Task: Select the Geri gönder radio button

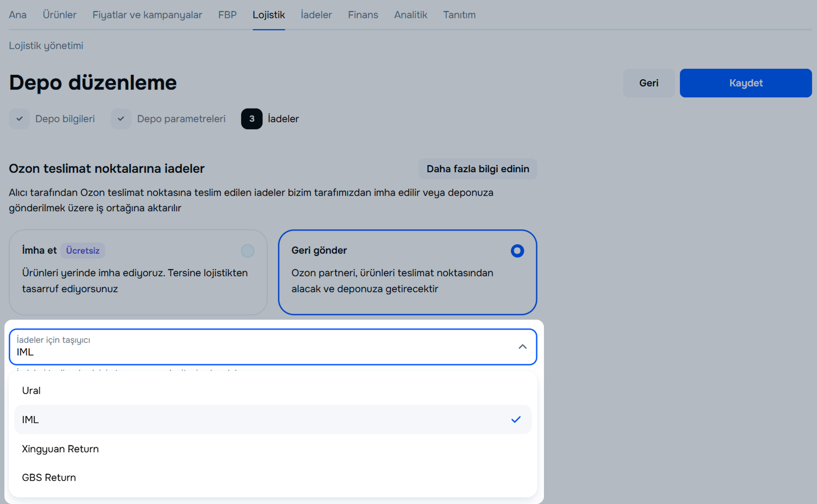Action: click(517, 251)
